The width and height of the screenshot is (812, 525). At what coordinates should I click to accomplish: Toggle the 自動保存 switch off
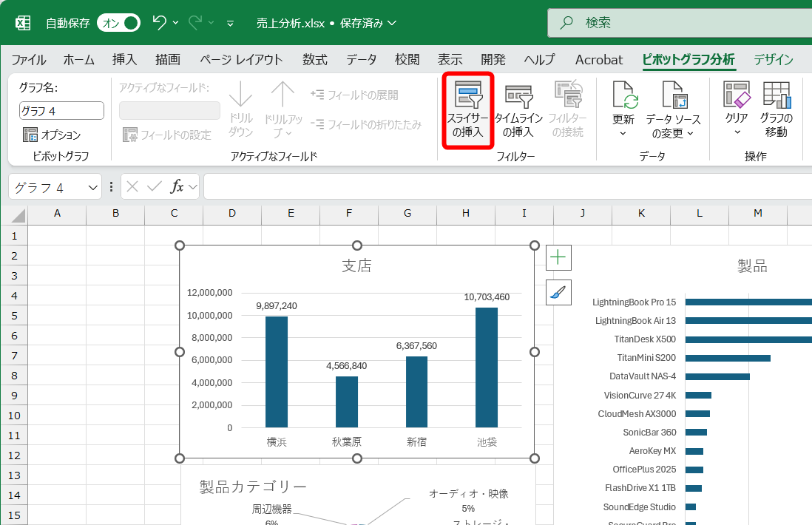[118, 23]
